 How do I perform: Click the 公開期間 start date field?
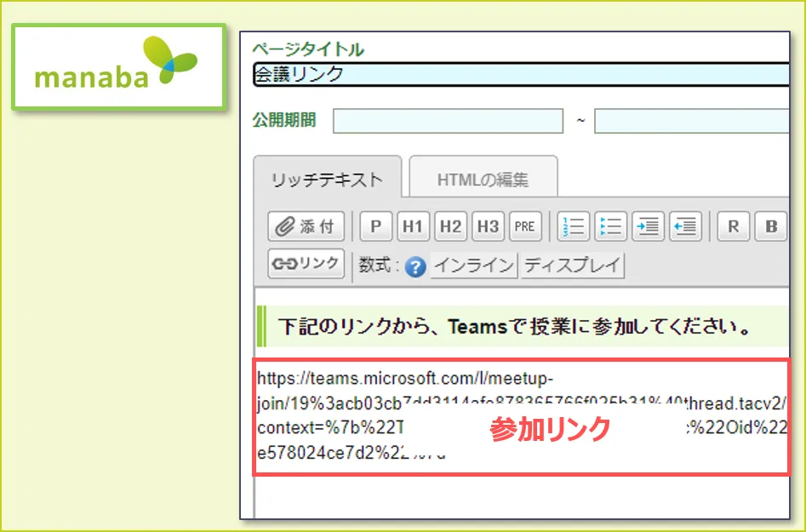[x=448, y=121]
